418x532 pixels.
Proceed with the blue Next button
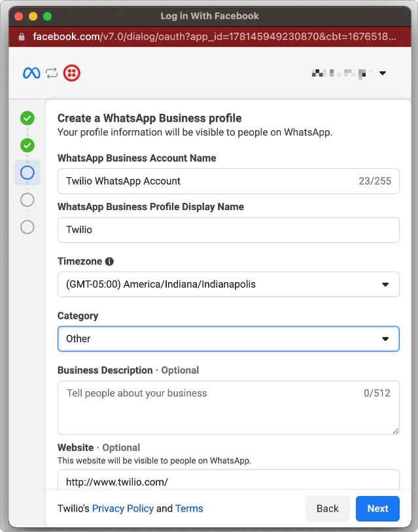377,508
